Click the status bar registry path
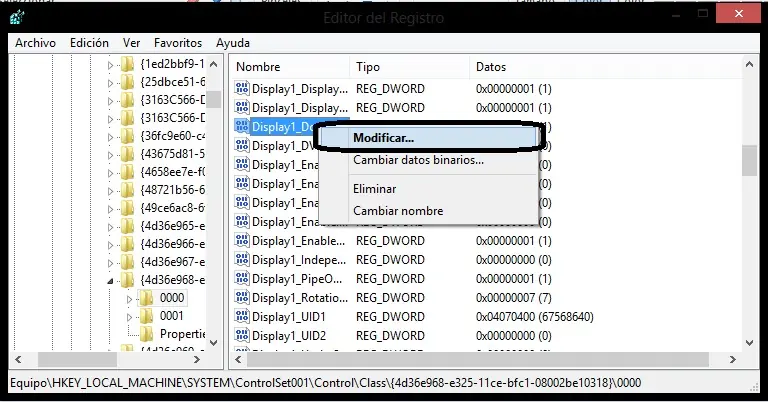The height and width of the screenshot is (402, 768). coord(325,382)
